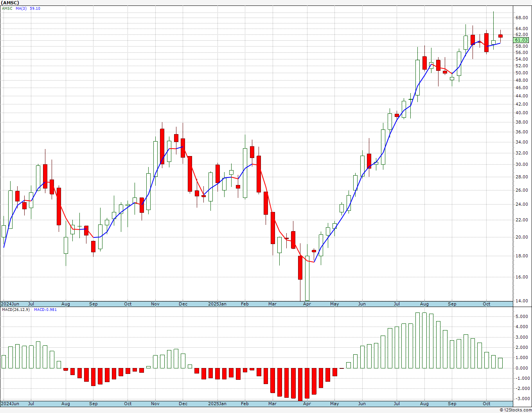Click the 26.00 price axis label
This screenshot has height=413, width=532.
521,190
